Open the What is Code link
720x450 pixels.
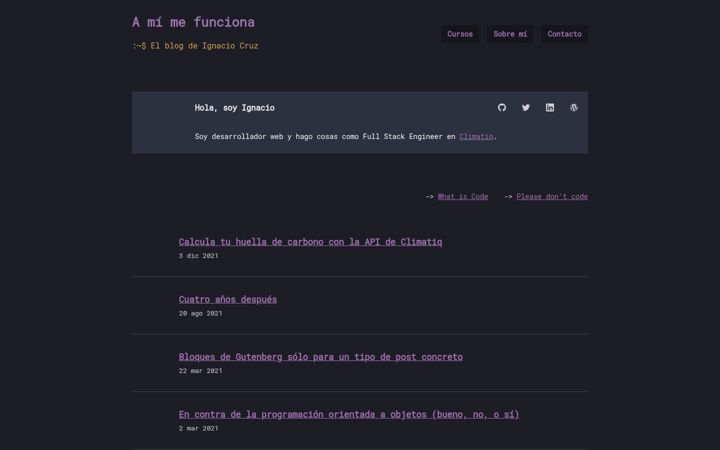coord(462,197)
